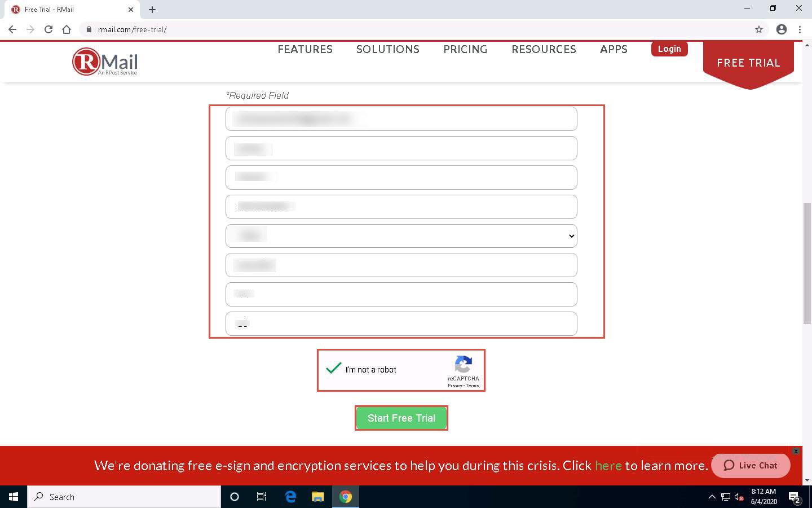The width and height of the screenshot is (812, 508).
Task: Show hidden system tray icons
Action: point(712,497)
